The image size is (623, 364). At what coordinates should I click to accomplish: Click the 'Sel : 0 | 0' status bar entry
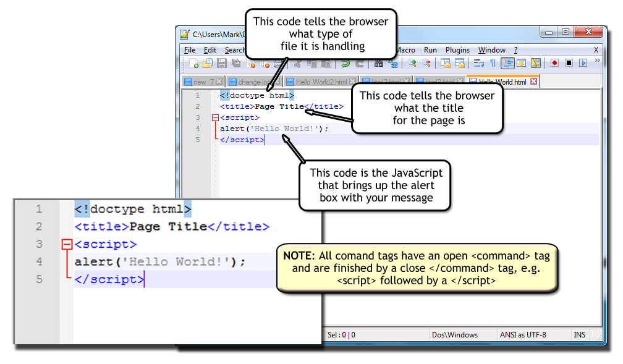[x=341, y=334]
